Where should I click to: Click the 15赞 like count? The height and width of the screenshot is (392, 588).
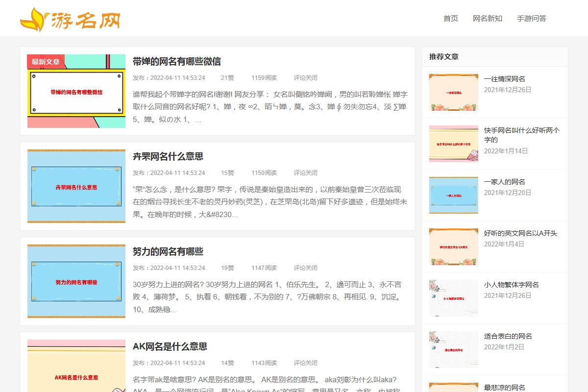[227, 172]
